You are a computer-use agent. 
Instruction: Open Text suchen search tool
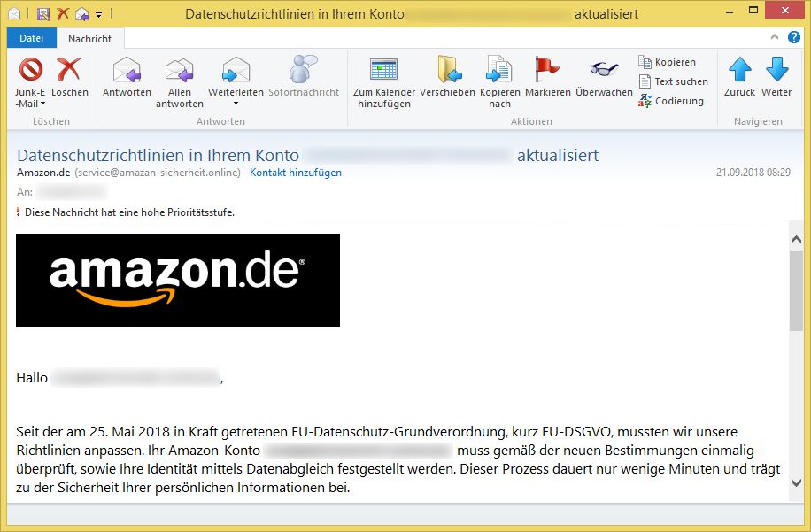674,81
